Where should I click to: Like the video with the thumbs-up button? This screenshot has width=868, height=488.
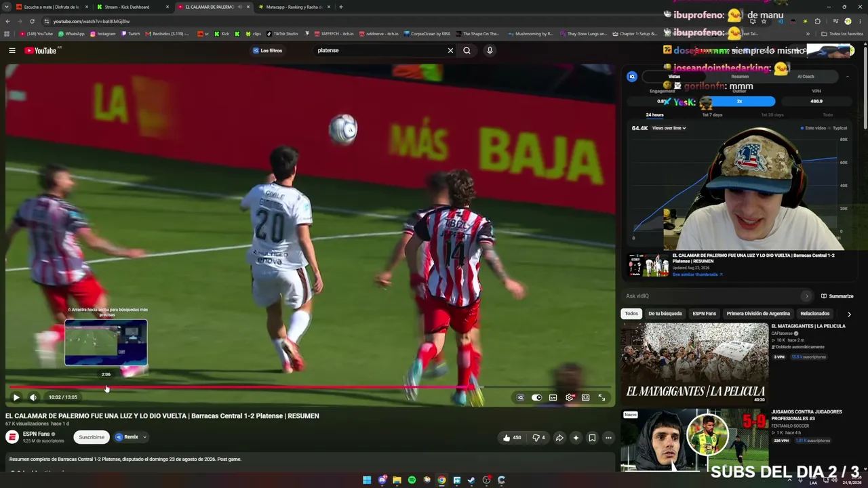(512, 438)
